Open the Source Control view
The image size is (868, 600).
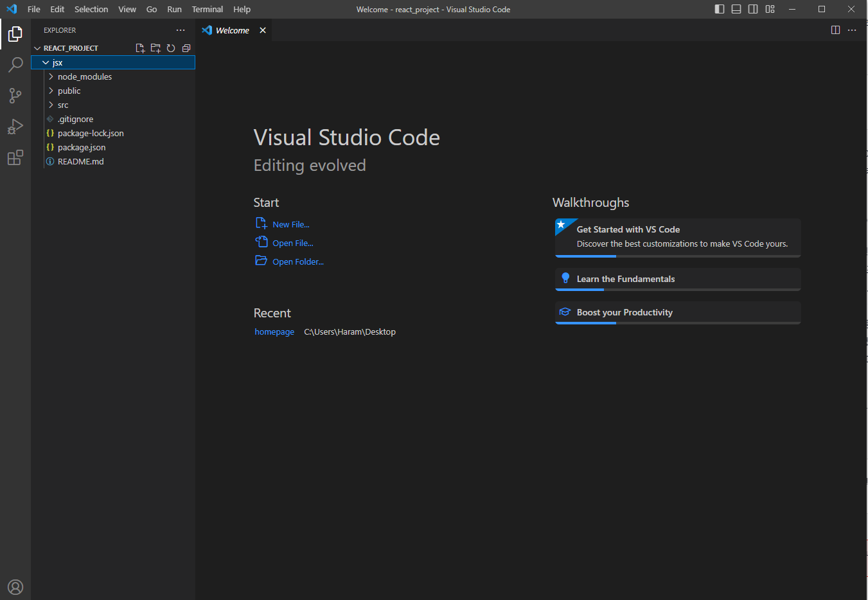tap(15, 95)
